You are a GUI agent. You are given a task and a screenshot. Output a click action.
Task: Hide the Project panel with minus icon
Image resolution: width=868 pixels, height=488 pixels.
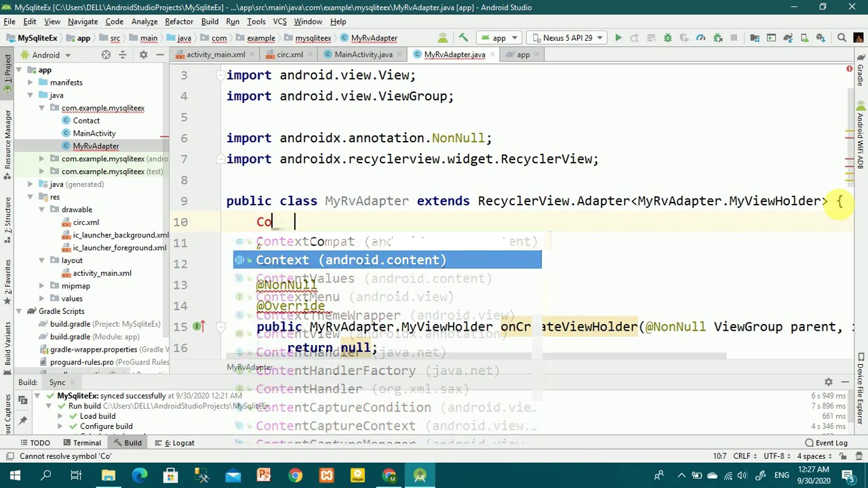160,55
